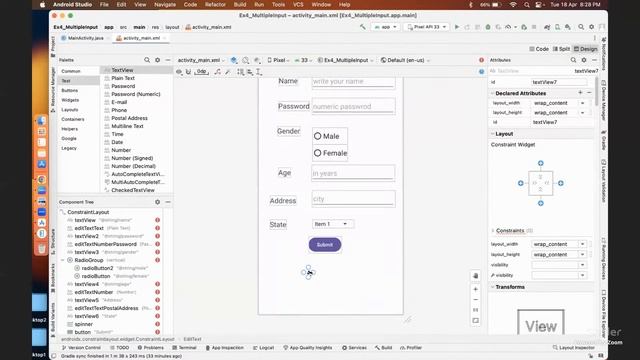
Task: Add a declared attribute with plus icon
Action: pos(580,93)
